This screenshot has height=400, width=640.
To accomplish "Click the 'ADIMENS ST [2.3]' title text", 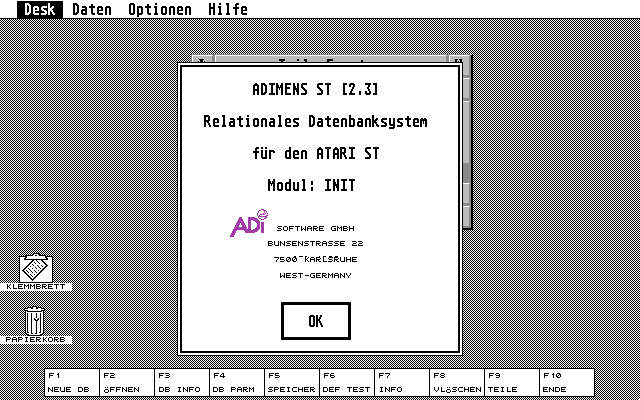I will pyautogui.click(x=315, y=89).
